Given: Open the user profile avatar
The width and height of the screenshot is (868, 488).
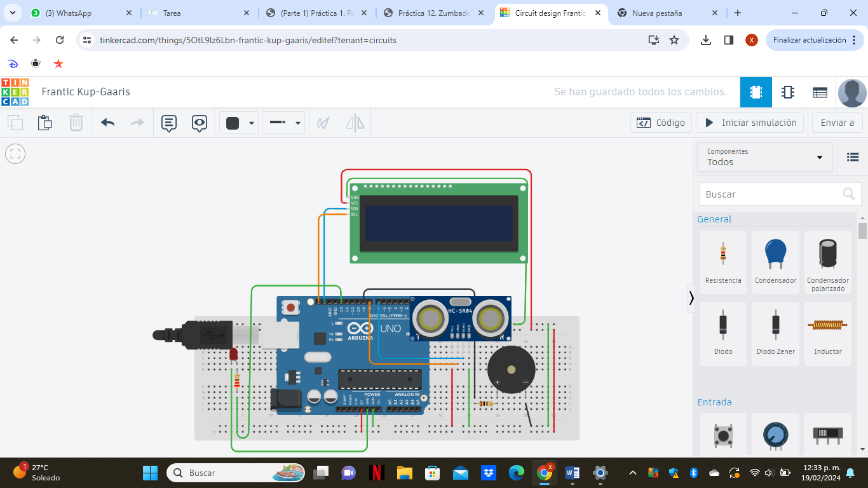Looking at the screenshot, I should tap(852, 93).
